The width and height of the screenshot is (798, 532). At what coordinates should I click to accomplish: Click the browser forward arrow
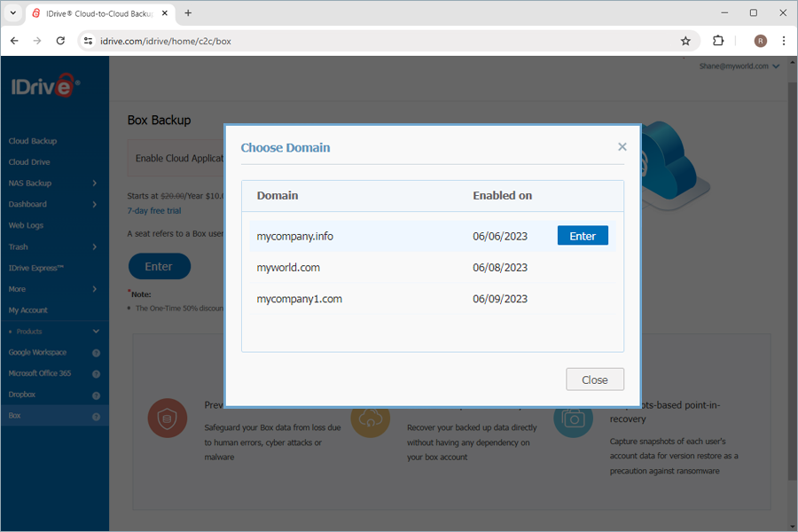pyautogui.click(x=37, y=41)
